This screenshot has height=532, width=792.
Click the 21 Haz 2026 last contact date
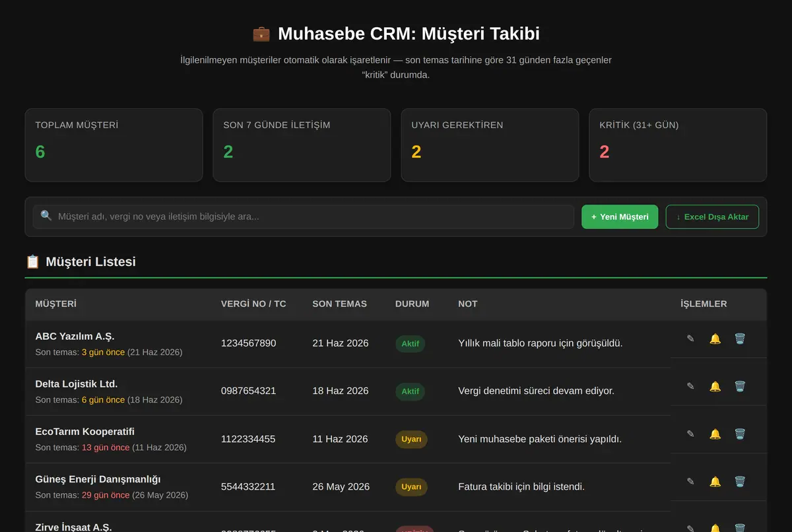pyautogui.click(x=341, y=343)
